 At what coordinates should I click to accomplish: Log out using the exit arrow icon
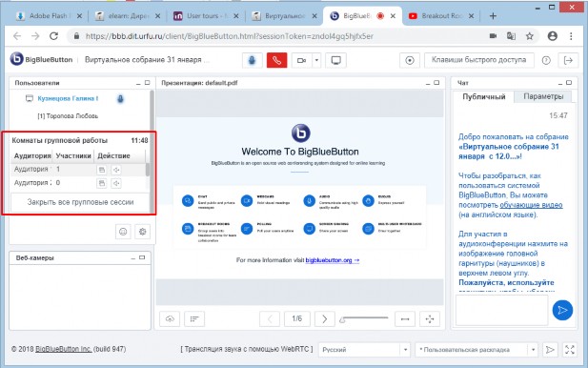pyautogui.click(x=568, y=60)
